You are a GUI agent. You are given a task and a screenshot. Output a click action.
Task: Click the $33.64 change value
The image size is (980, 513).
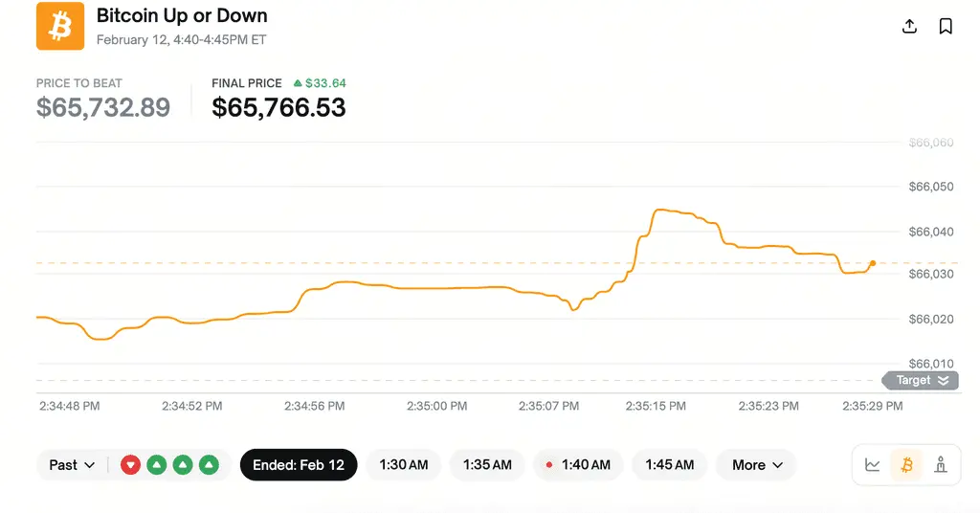coord(325,83)
